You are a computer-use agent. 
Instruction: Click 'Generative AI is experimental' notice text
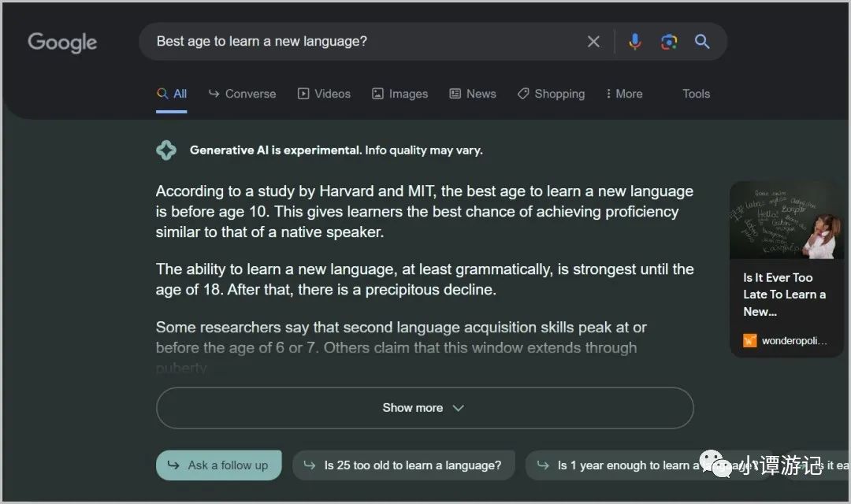pyautogui.click(x=336, y=150)
